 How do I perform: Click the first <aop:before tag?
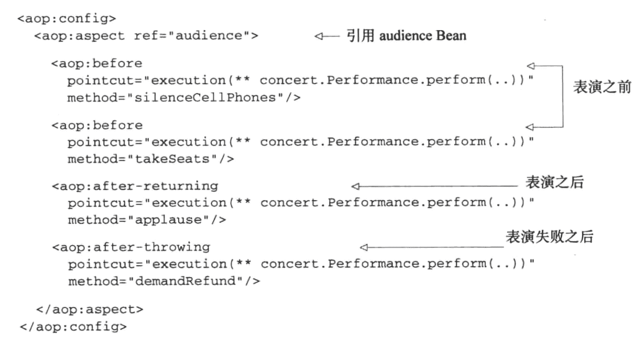tap(97, 64)
